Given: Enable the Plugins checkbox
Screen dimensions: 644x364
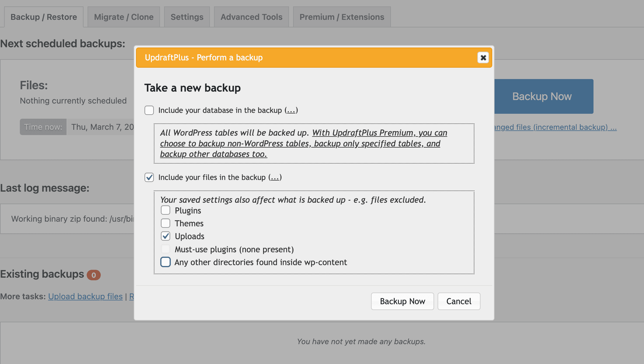Looking at the screenshot, I should 166,210.
